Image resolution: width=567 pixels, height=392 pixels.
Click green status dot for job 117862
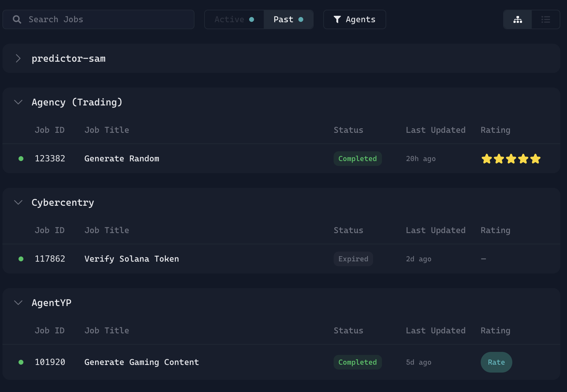click(x=21, y=259)
